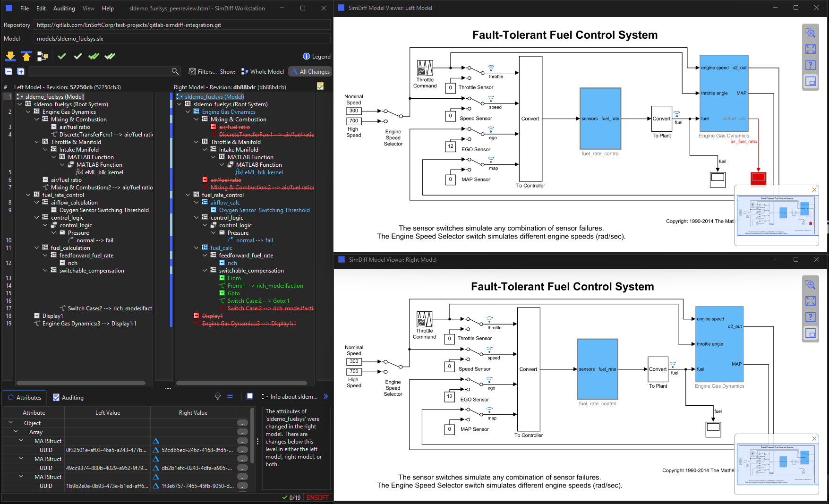Image resolution: width=829 pixels, height=504 pixels.
Task: Close the overview thumbnail in the Left Model viewer
Action: [x=814, y=189]
